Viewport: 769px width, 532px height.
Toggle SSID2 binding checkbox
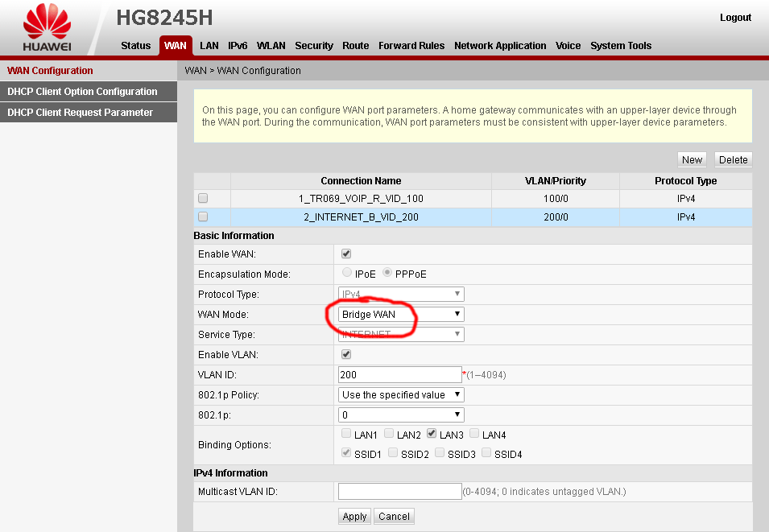pos(393,452)
